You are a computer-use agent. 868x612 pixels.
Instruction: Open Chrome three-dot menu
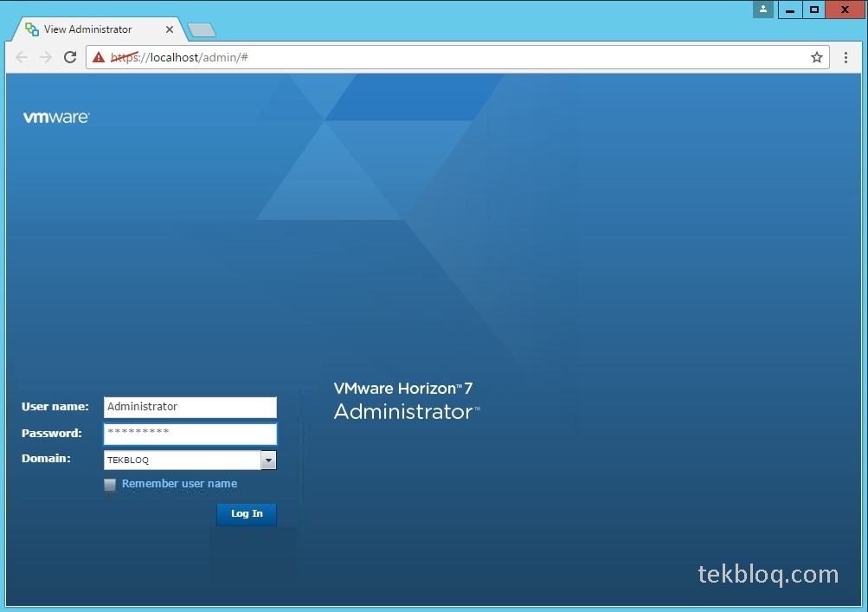click(845, 57)
